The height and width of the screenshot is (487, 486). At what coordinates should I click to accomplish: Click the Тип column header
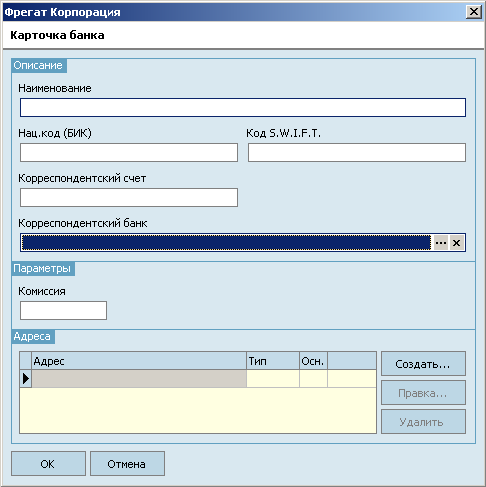273,361
